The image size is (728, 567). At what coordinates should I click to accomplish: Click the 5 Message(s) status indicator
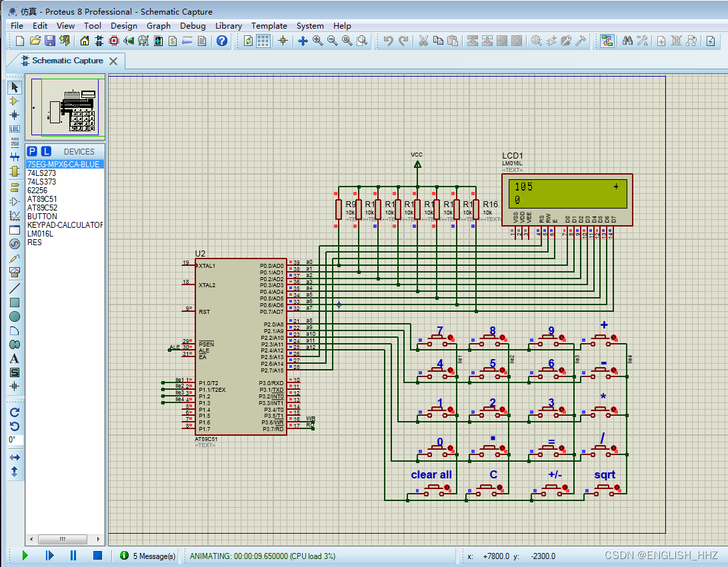point(148,556)
